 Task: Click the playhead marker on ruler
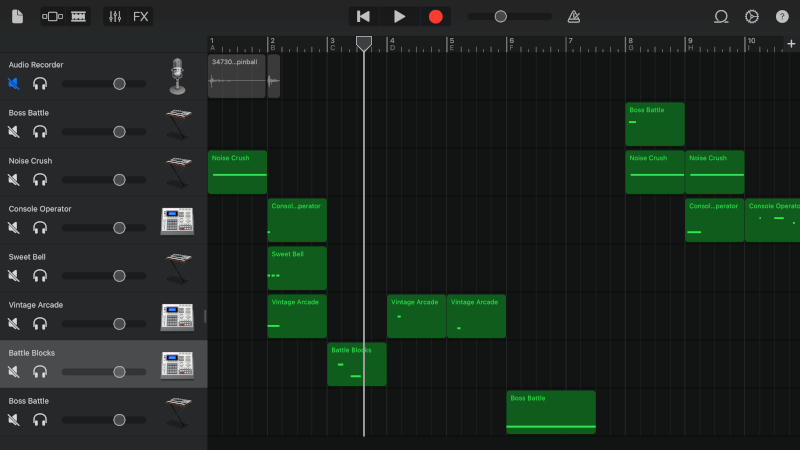364,43
